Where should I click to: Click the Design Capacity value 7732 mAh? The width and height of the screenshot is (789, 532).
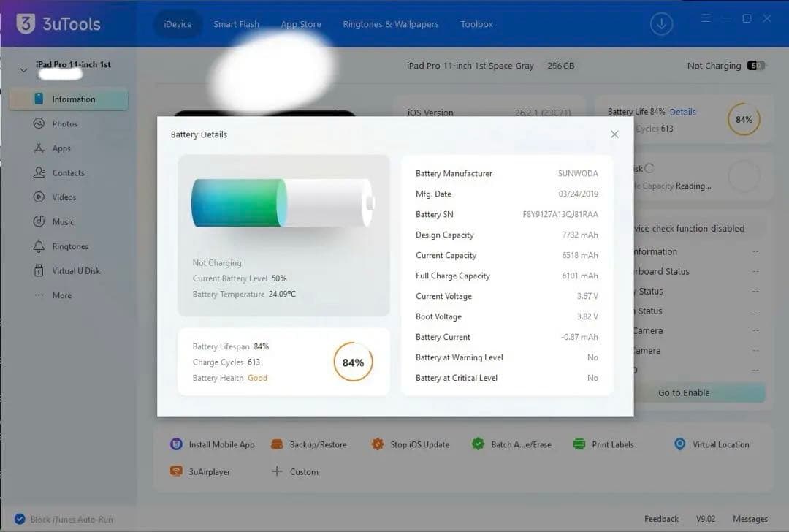point(579,235)
